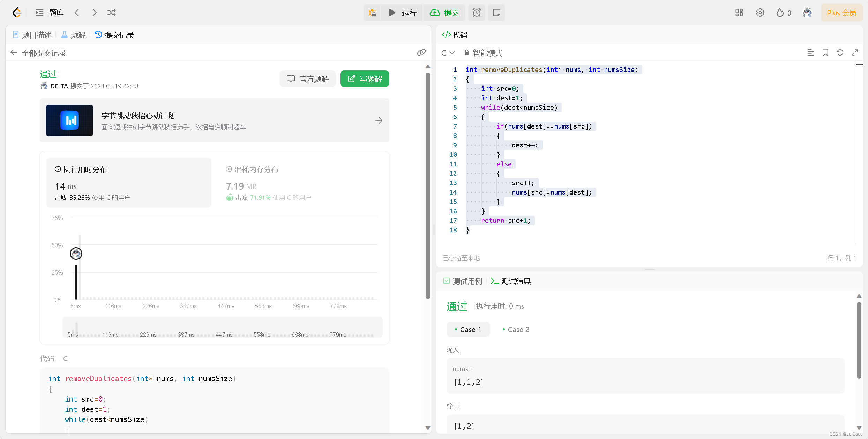Open the 字节跳动秋招心动计划 banner
This screenshot has height=439, width=868.
pyautogui.click(x=214, y=120)
